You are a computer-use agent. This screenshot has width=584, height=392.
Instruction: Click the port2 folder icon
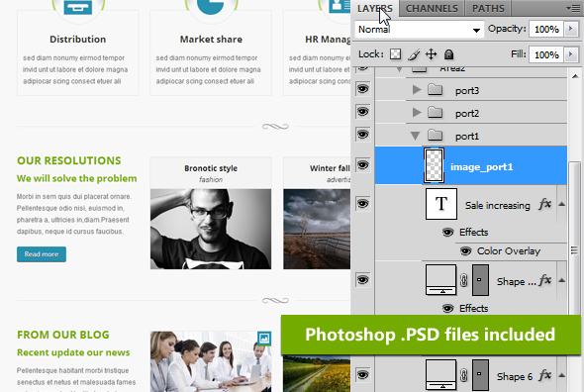coord(435,112)
